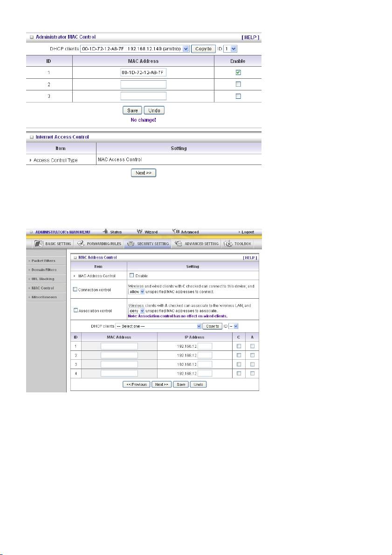Uncheck Enable for administrator MAC ID 1
Viewport: 392px width, 555px height.
point(238,72)
